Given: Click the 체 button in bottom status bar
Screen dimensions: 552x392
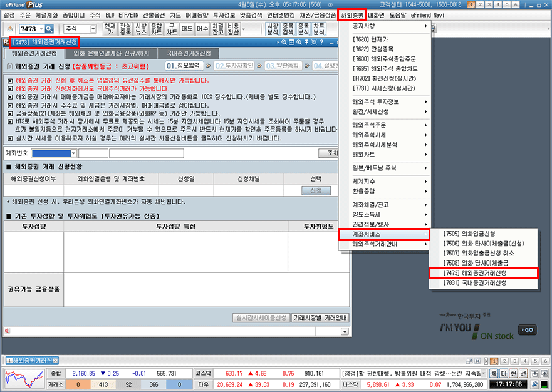Looking at the screenshot, I should click(x=494, y=374).
